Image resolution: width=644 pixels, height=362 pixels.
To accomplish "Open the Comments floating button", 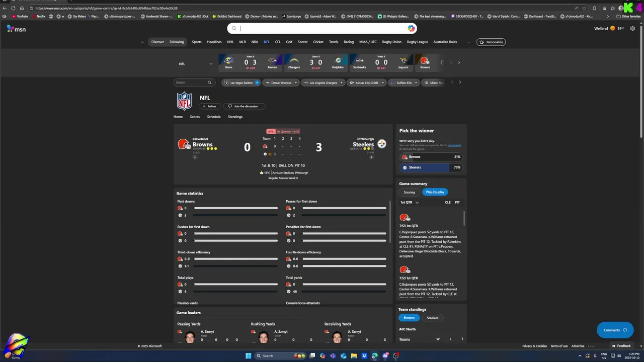I will point(615,330).
